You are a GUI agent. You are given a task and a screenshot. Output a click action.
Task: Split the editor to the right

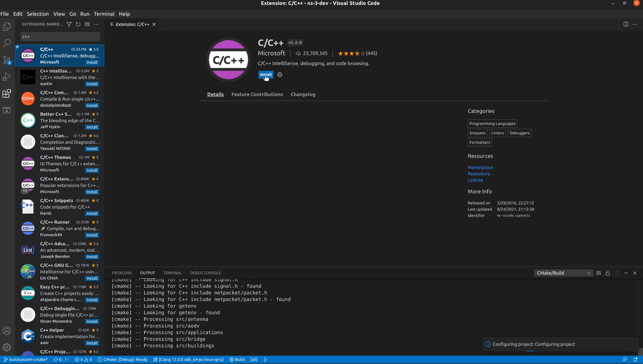(x=626, y=24)
